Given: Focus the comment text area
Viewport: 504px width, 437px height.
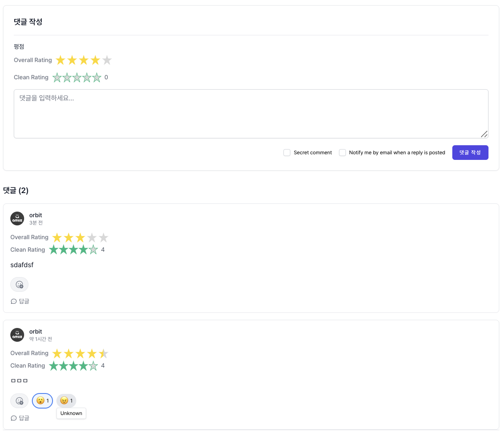Looking at the screenshot, I should [x=251, y=114].
